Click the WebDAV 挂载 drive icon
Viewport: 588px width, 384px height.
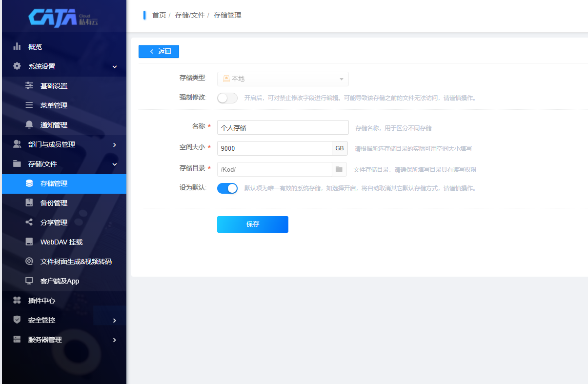29,242
